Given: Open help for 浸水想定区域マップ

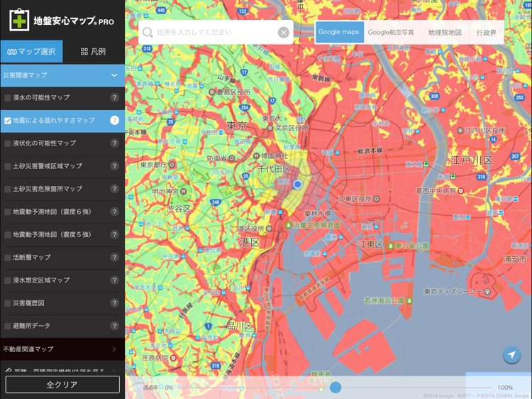Looking at the screenshot, I should coord(115,280).
